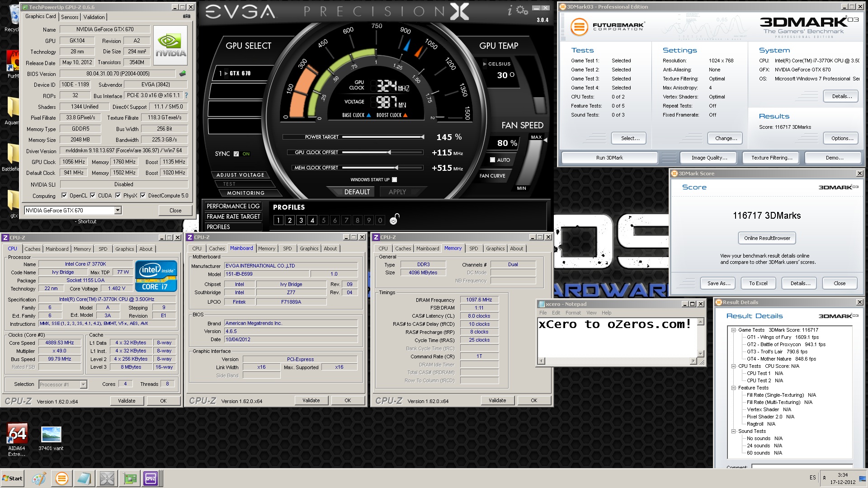Switch to CPU-Z taskbar button
The width and height of the screenshot is (868, 488).
tap(151, 479)
